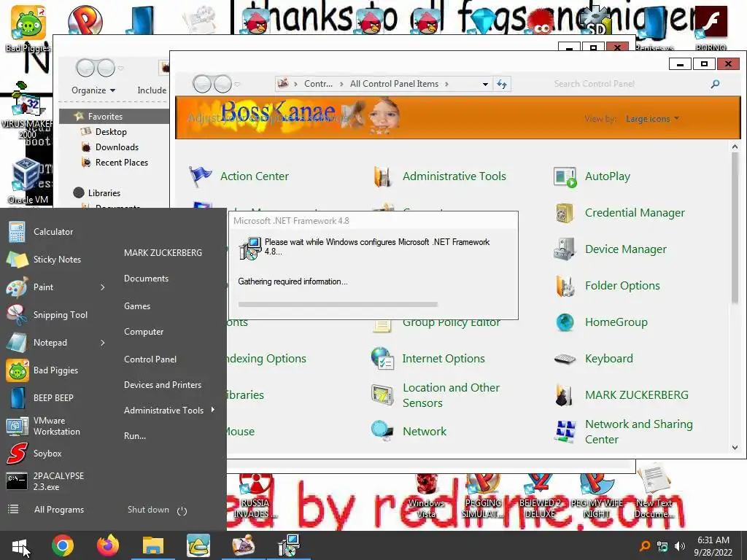Go back in the Control Panel window

pyautogui.click(x=203, y=85)
